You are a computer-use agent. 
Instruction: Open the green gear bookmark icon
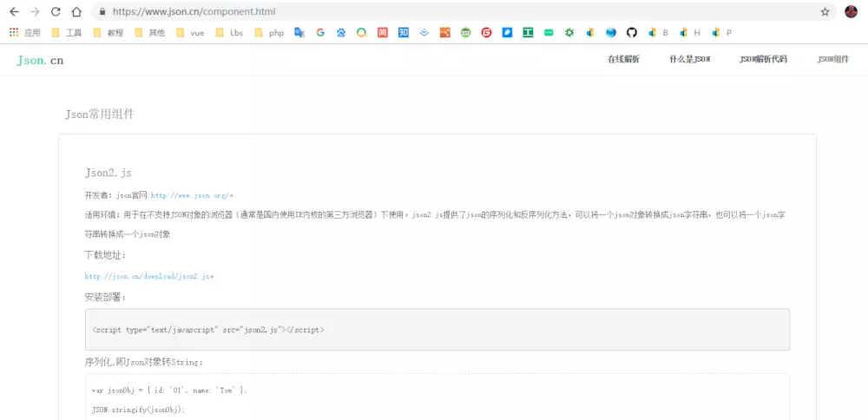coord(569,33)
